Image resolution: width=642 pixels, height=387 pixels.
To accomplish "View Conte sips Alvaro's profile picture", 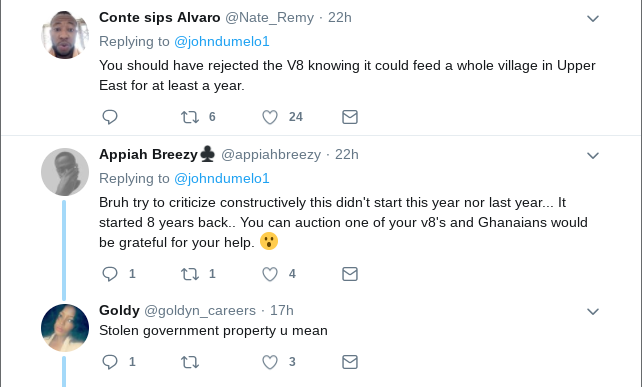I will coord(65,35).
